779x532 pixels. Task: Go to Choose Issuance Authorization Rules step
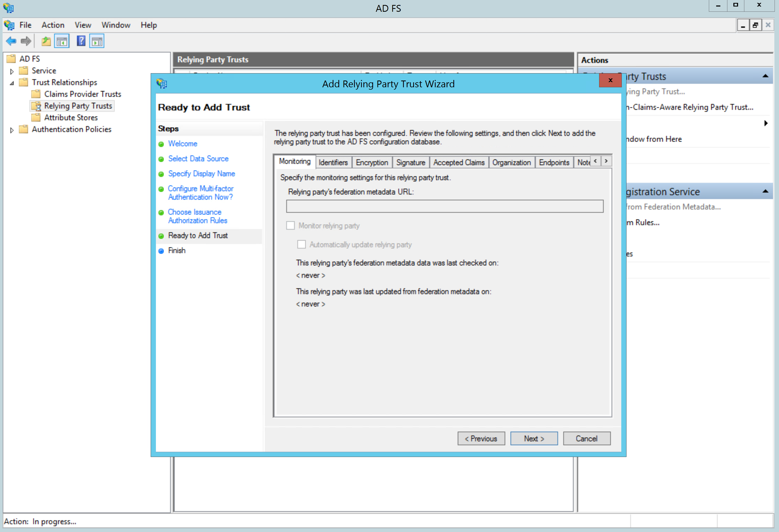click(x=197, y=216)
